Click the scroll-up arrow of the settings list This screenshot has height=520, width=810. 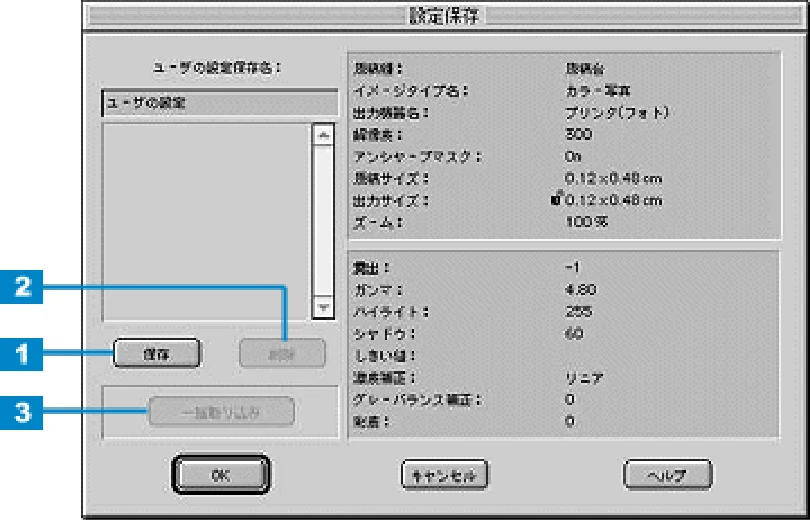[x=324, y=135]
